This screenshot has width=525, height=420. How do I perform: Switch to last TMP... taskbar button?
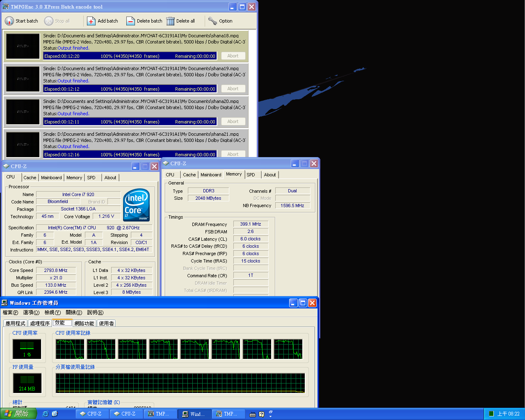point(228,414)
